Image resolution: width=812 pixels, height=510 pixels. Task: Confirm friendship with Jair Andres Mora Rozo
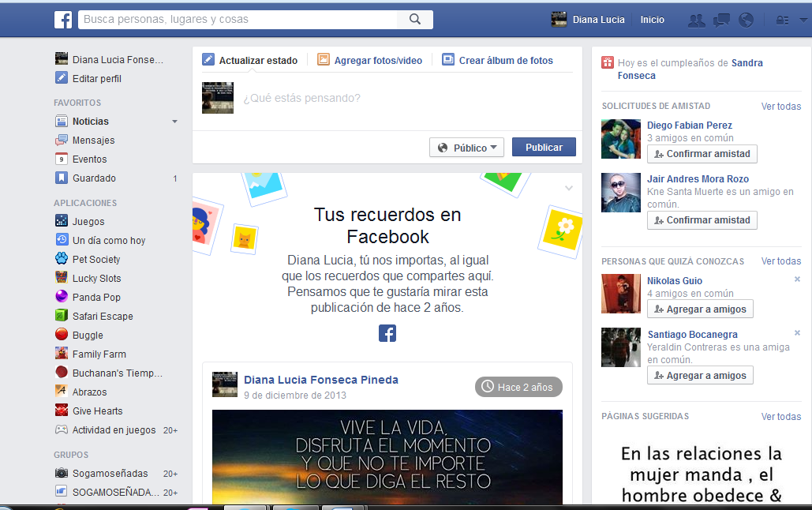702,220
